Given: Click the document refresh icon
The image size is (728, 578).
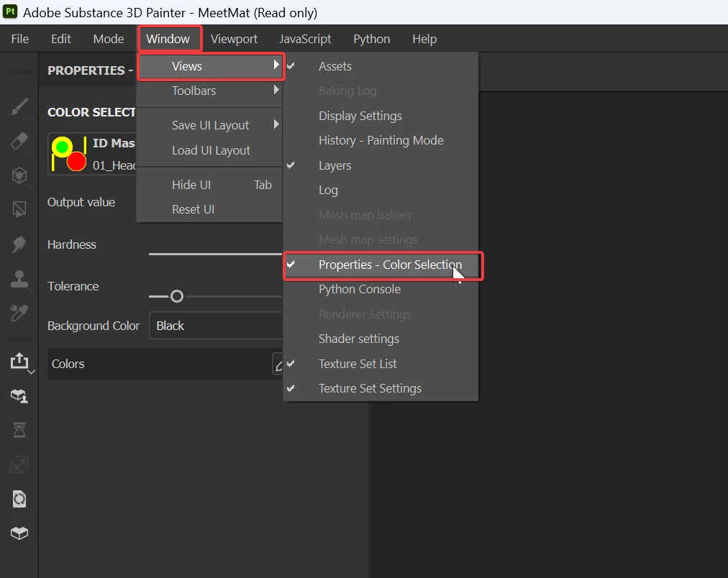Looking at the screenshot, I should pos(19,499).
